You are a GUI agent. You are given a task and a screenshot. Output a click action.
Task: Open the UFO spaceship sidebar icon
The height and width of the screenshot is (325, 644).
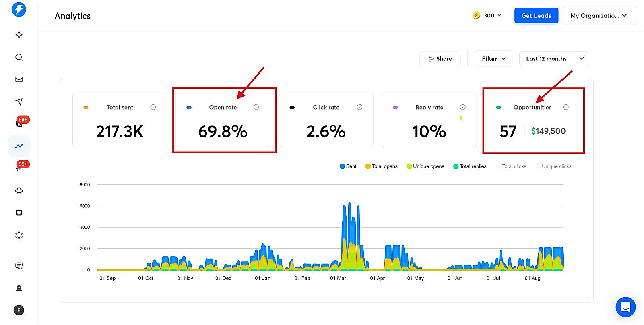19,190
